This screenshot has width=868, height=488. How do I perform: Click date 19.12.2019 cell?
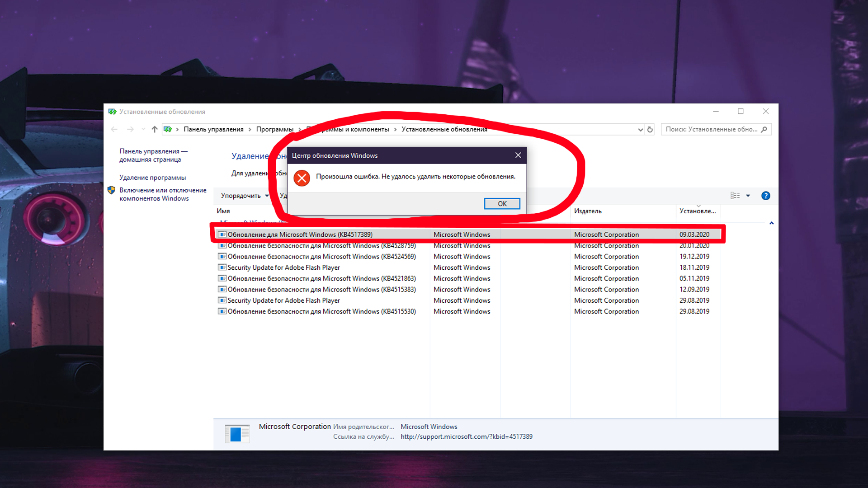694,257
